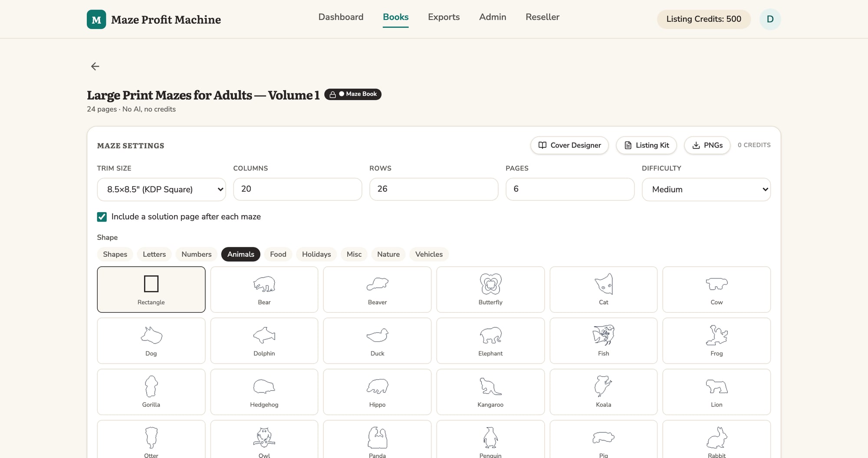The height and width of the screenshot is (458, 868).
Task: Open the Listing Kit
Action: 646,145
